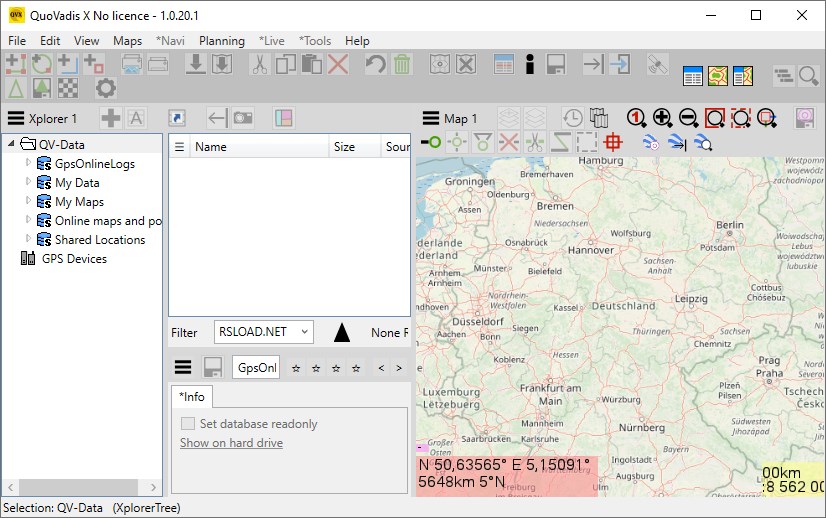Click the first rating star

295,368
